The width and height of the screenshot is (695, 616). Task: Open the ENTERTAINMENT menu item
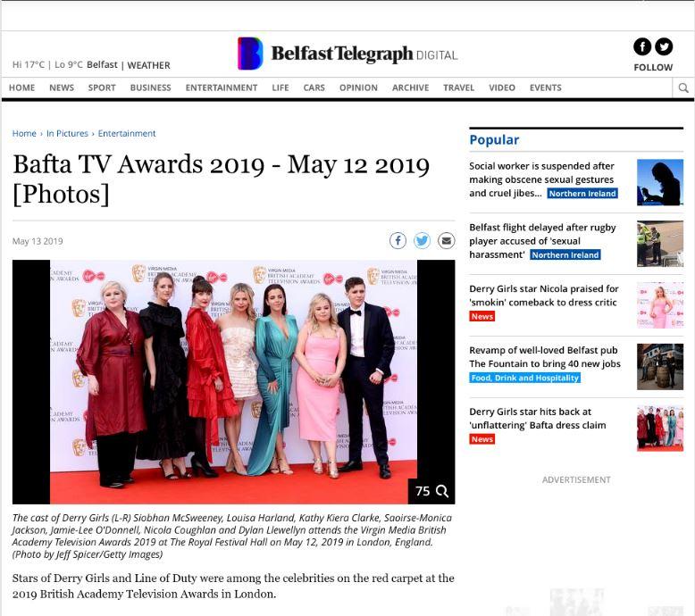click(x=221, y=87)
